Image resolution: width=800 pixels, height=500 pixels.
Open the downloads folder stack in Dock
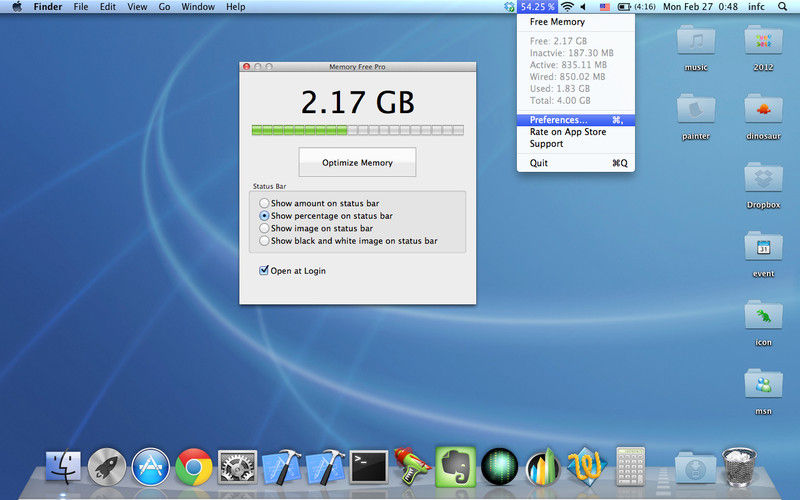point(695,467)
